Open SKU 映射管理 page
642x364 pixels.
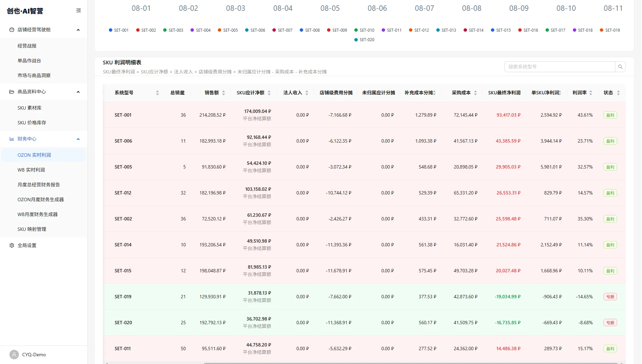click(44, 229)
